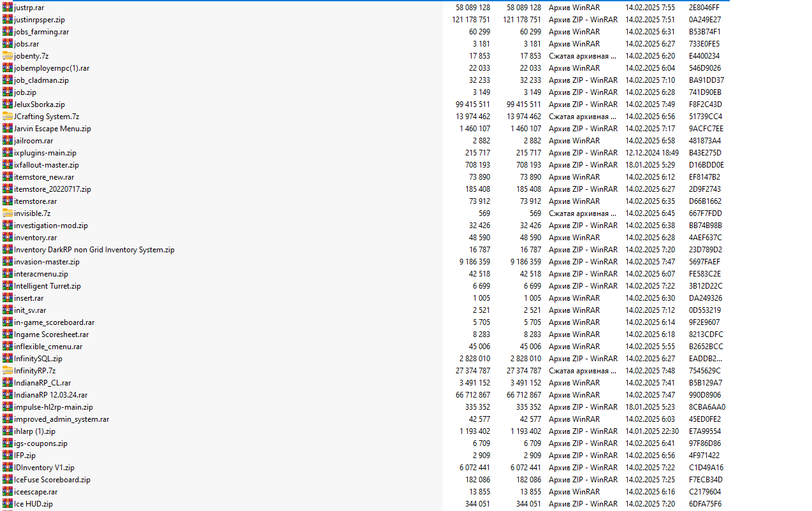Click CRC value 3B12D22C
812x511 pixels.
[x=706, y=286]
